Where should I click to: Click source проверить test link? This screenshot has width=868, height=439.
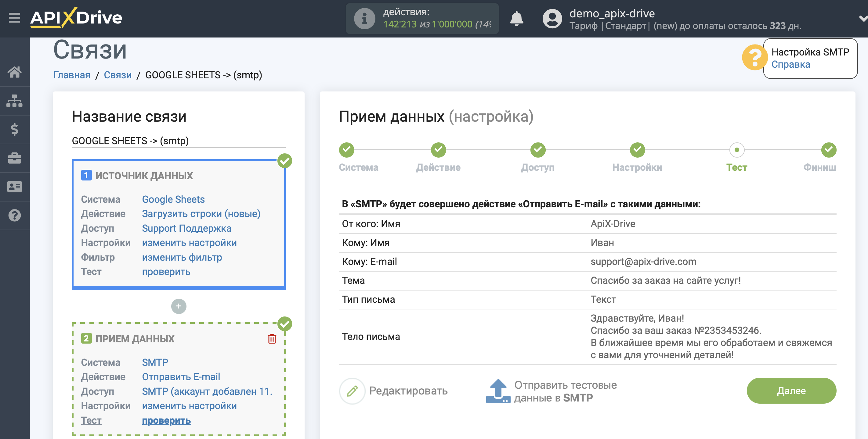tap(166, 272)
